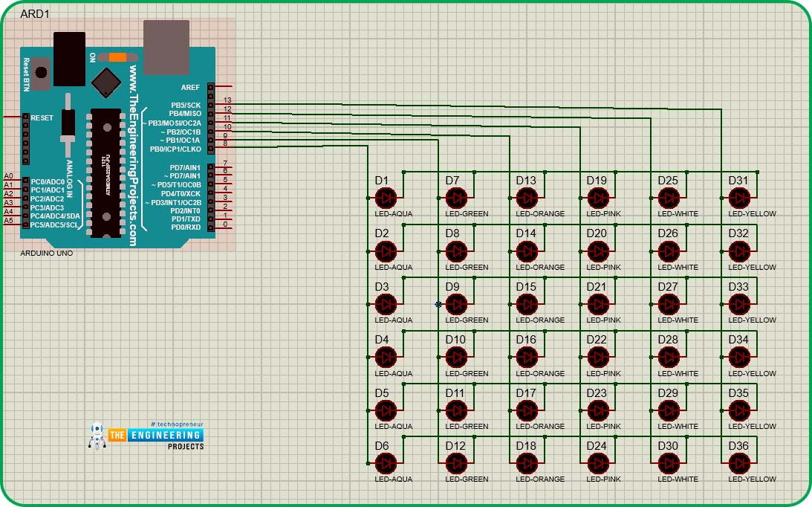Select the D9 LED-GREEN component
Viewport: 812px width, 507px height.
pyautogui.click(x=457, y=304)
